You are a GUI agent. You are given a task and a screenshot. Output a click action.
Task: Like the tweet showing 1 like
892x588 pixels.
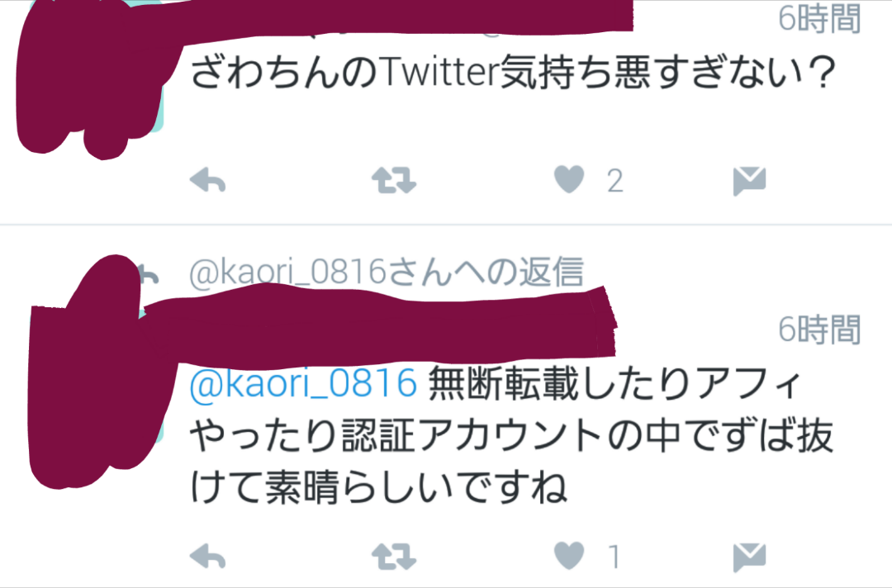[569, 555]
